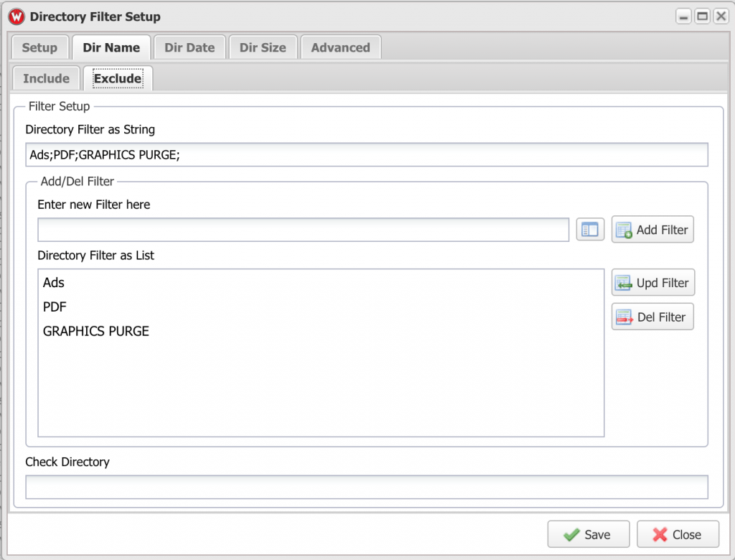This screenshot has height=560, width=735.
Task: Switch to the Setup tab
Action: pyautogui.click(x=39, y=47)
